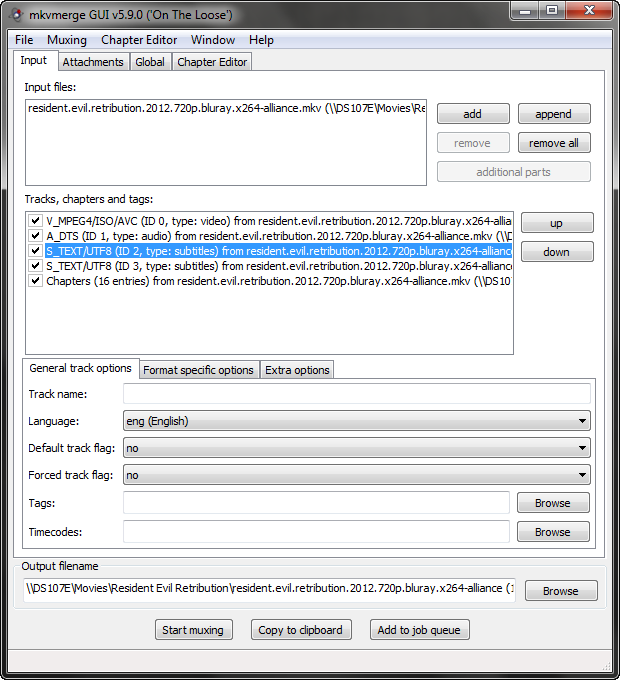Open the Language dropdown showing eng (English)

356,421
